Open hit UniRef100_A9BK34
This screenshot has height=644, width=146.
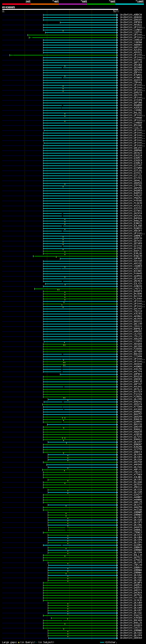coord(131,15)
